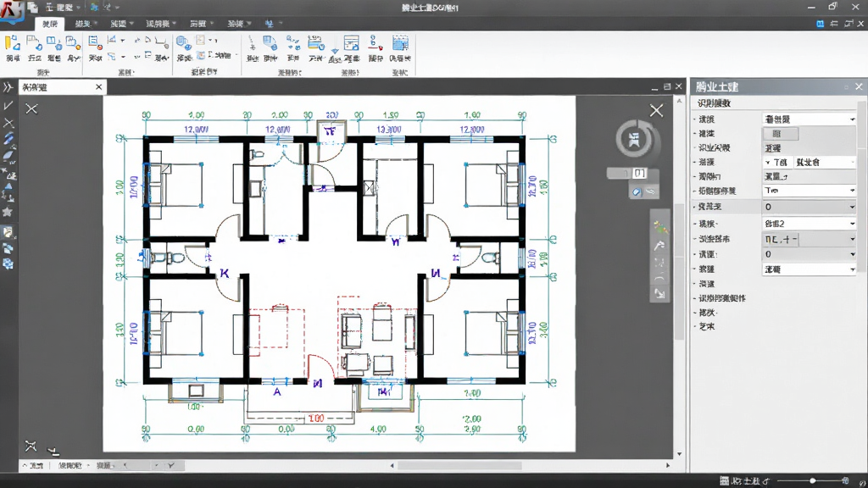Click the small number box under the view dial

639,173
